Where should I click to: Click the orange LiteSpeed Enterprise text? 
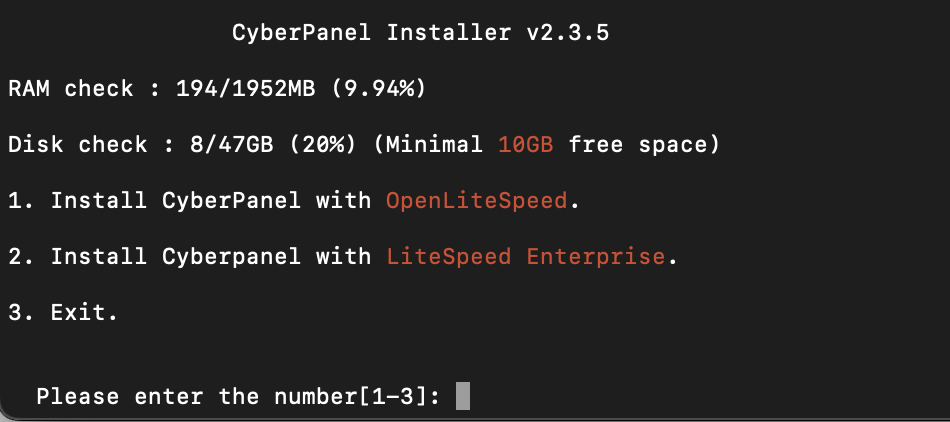pyautogui.click(x=526, y=257)
